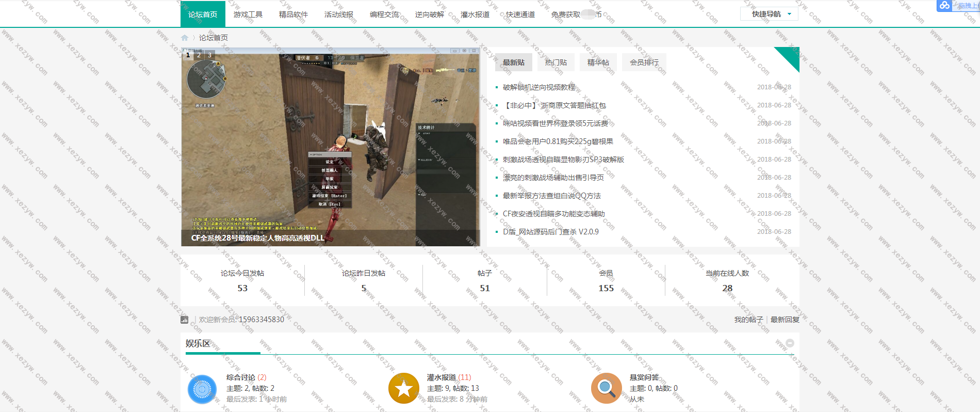Click the blue cloud upload icon
Viewport: 980px width, 412px height.
[944, 5]
